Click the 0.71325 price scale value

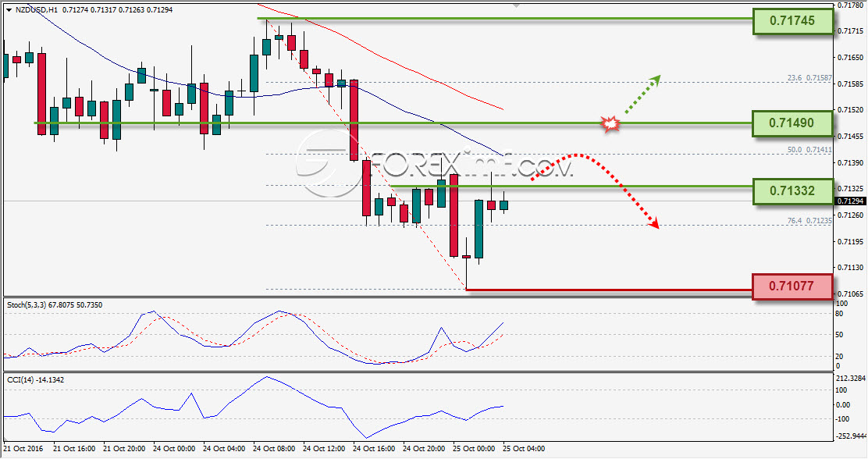[x=851, y=189]
